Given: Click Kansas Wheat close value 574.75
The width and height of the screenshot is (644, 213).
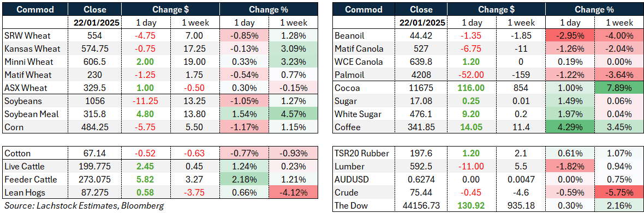Looking at the screenshot, I should pos(94,48).
